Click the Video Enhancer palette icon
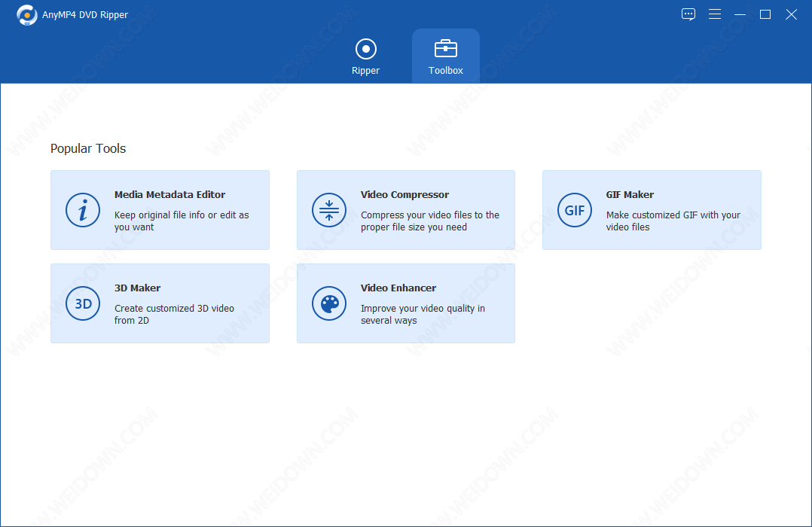This screenshot has height=527, width=812. pyautogui.click(x=329, y=303)
